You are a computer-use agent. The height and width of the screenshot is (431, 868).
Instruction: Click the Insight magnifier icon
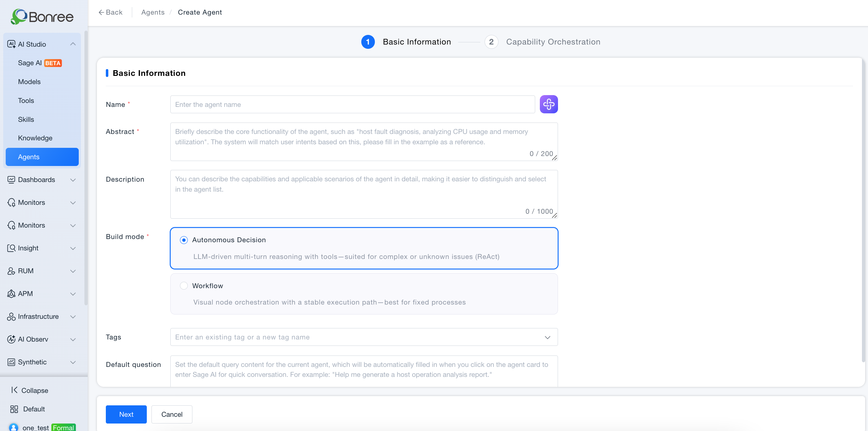(x=11, y=248)
